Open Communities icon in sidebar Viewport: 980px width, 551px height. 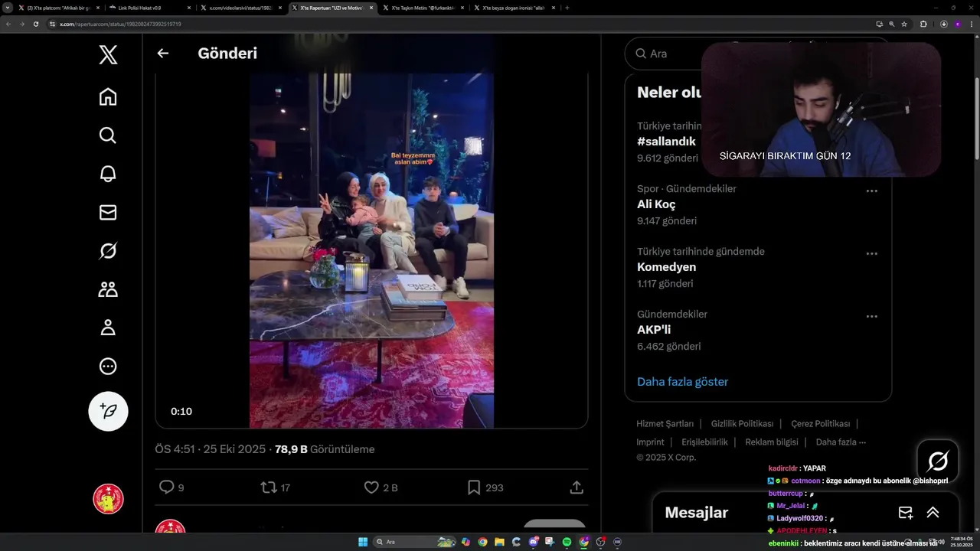click(x=108, y=289)
